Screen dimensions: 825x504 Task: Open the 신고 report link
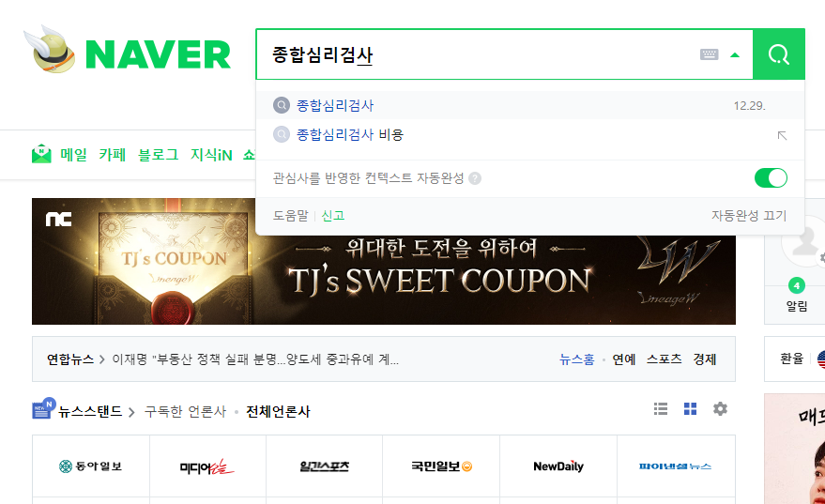coord(332,216)
